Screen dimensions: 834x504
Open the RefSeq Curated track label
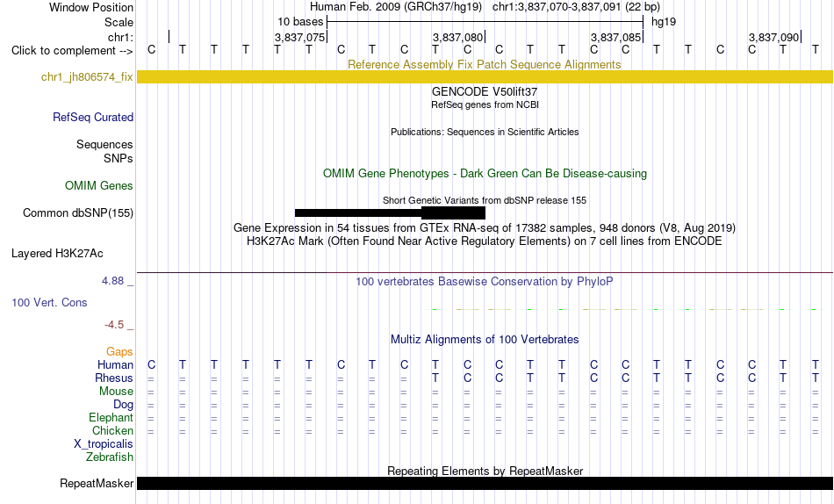click(92, 117)
